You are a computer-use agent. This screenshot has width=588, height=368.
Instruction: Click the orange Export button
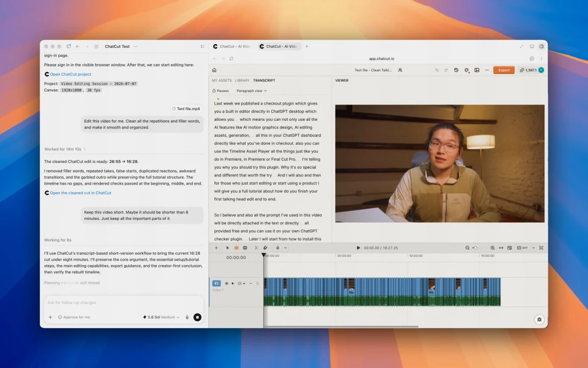504,70
